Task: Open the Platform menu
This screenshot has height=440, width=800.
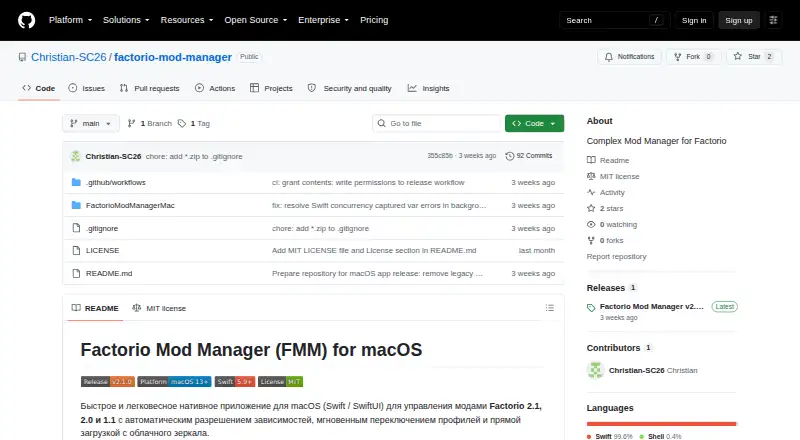Action: pyautogui.click(x=70, y=20)
